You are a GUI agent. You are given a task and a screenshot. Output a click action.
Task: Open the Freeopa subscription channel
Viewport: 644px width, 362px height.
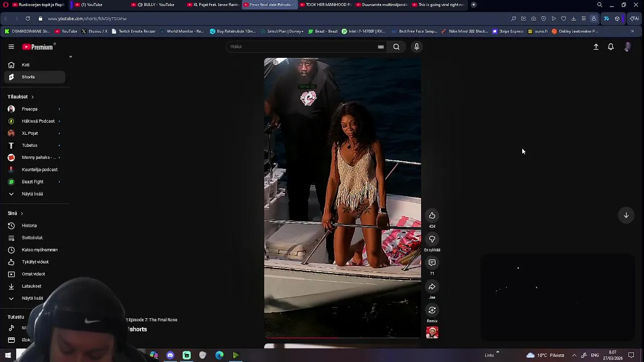click(35, 109)
